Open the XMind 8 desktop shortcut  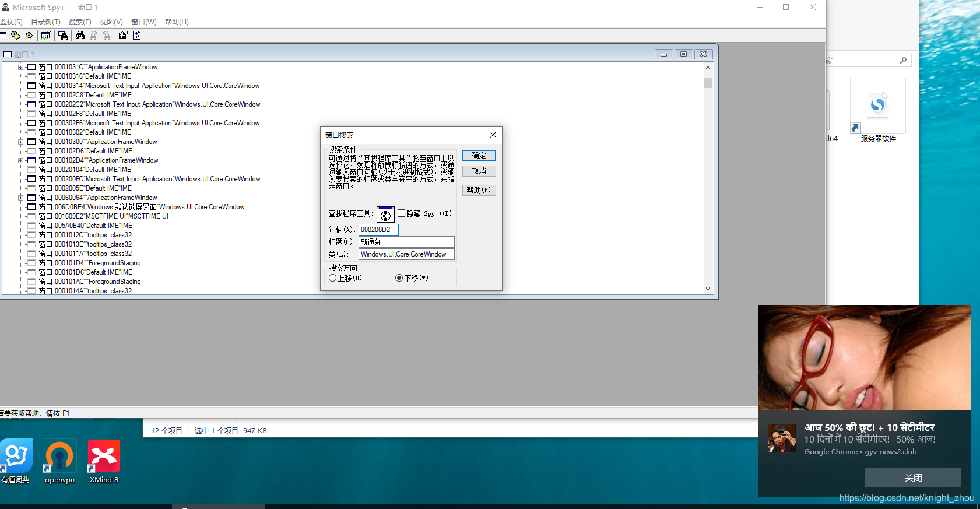click(x=104, y=462)
